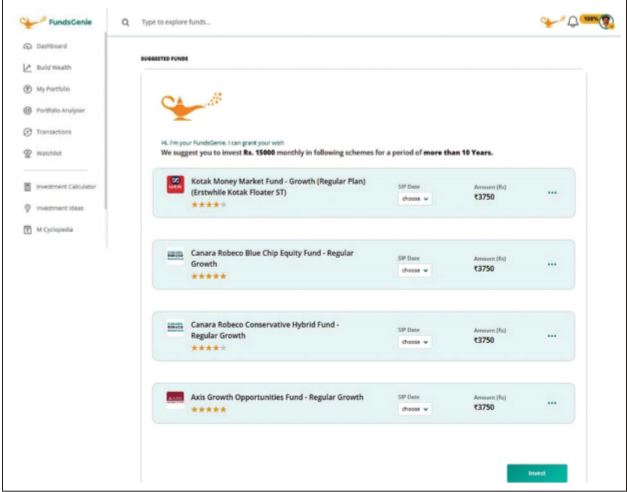Click the Build Wealth chart icon

[x=27, y=68]
